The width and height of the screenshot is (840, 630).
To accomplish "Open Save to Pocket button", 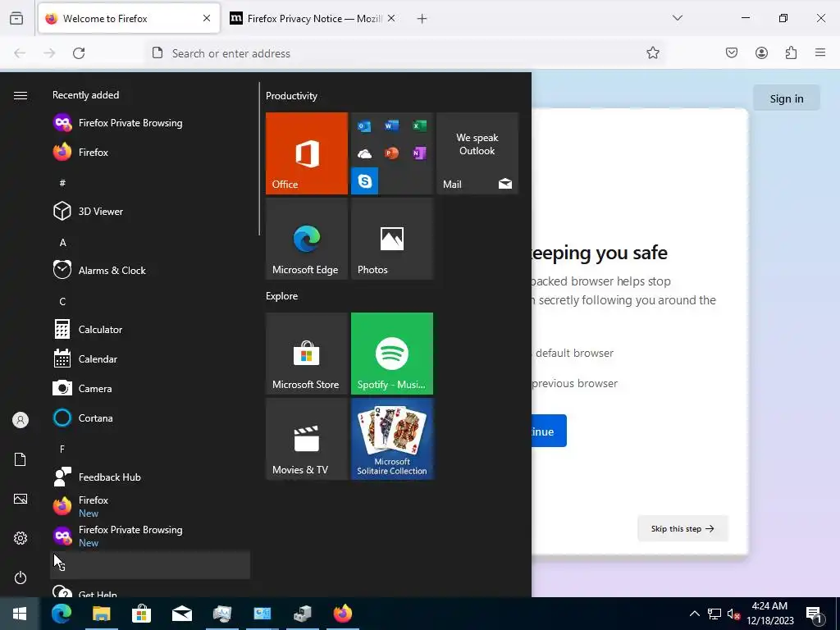I will 732,53.
